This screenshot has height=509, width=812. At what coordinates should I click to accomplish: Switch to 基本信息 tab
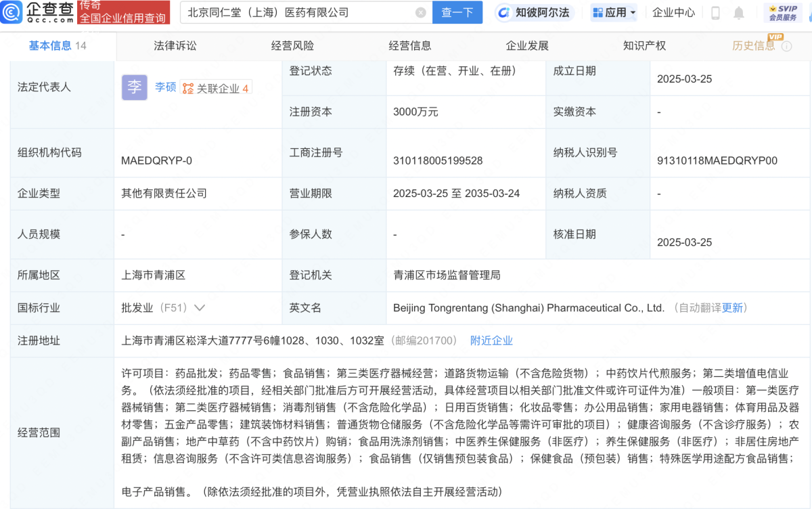click(x=58, y=45)
